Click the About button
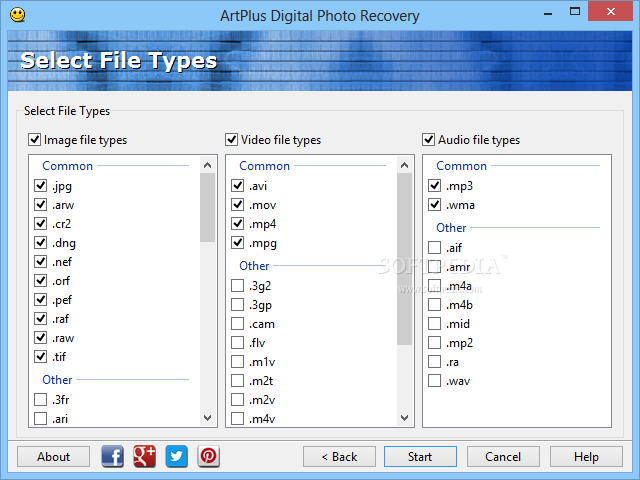The height and width of the screenshot is (480, 640). click(53, 456)
